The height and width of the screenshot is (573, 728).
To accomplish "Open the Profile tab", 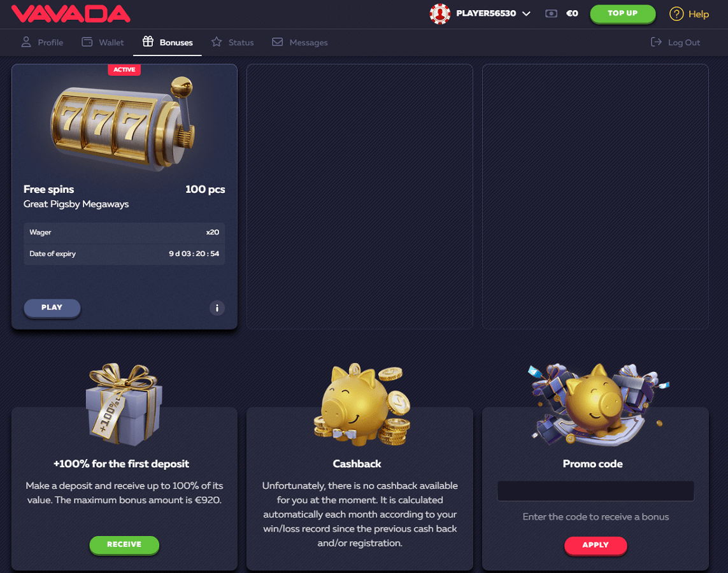I will point(42,42).
